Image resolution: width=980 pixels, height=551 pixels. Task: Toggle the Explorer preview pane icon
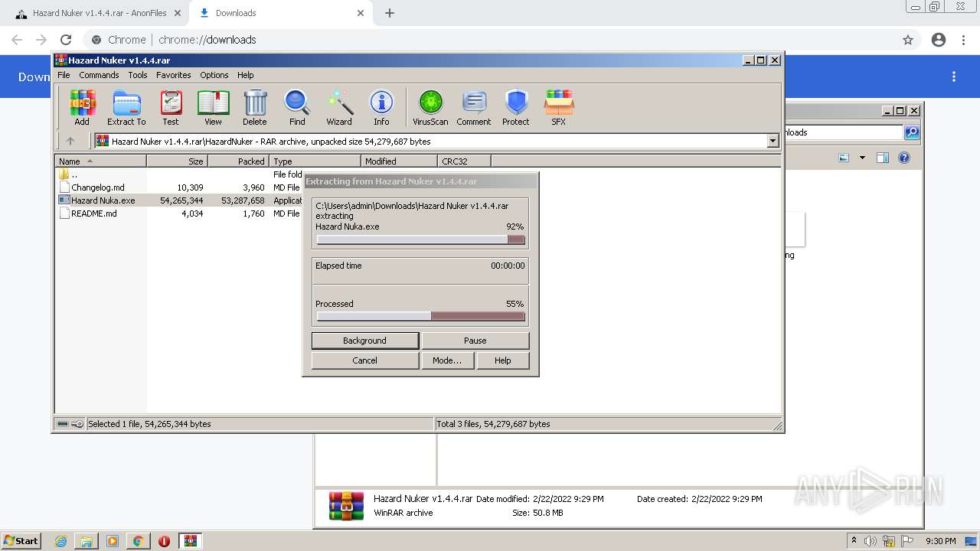point(883,158)
